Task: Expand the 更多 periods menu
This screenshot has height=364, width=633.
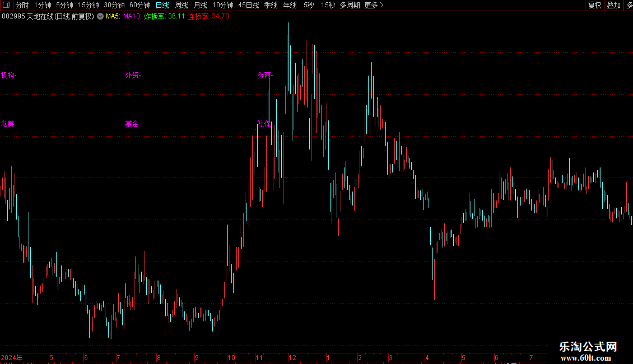Action: 374,5
